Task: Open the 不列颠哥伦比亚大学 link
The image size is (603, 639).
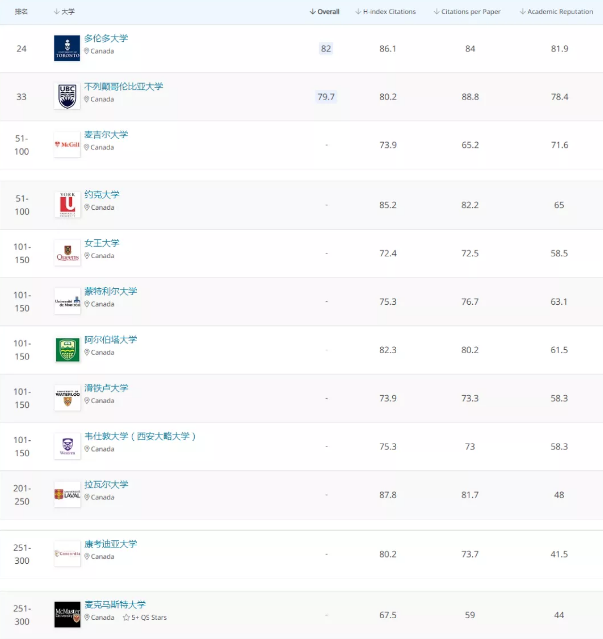Action: (123, 86)
